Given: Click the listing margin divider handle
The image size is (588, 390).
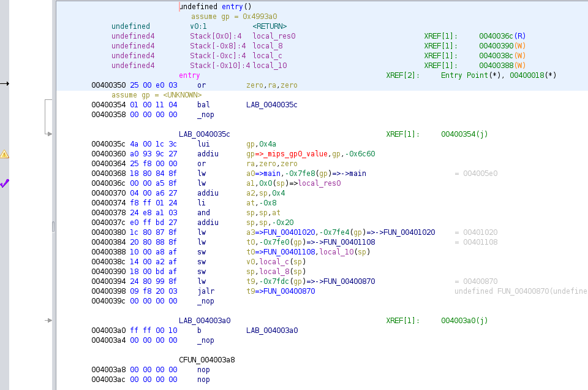Looking at the screenshot, I should coord(53,227).
